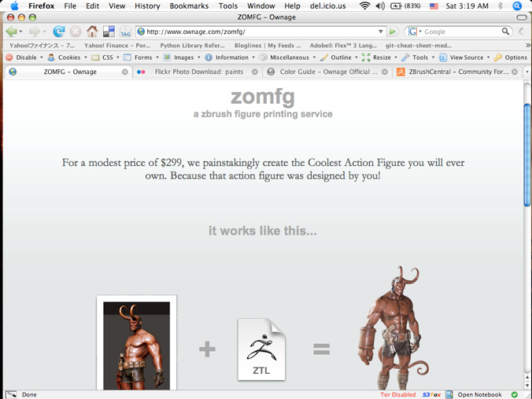The height and width of the screenshot is (399, 532).
Task: Close the ZOMFG - Ownage tab
Action: coord(125,72)
